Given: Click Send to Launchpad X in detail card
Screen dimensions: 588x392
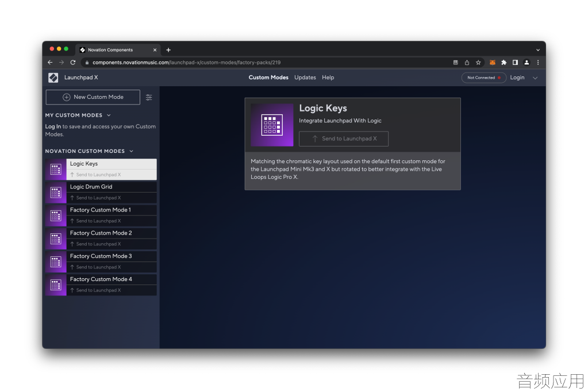Looking at the screenshot, I should pyautogui.click(x=344, y=139).
